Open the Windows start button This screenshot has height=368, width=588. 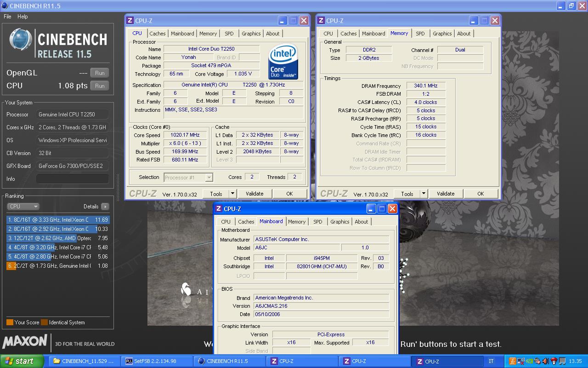[22, 361]
